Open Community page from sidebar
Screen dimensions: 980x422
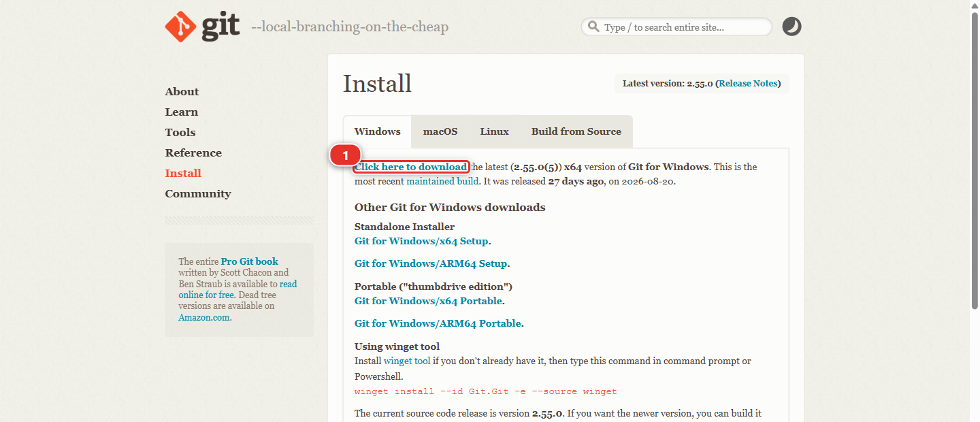click(198, 194)
